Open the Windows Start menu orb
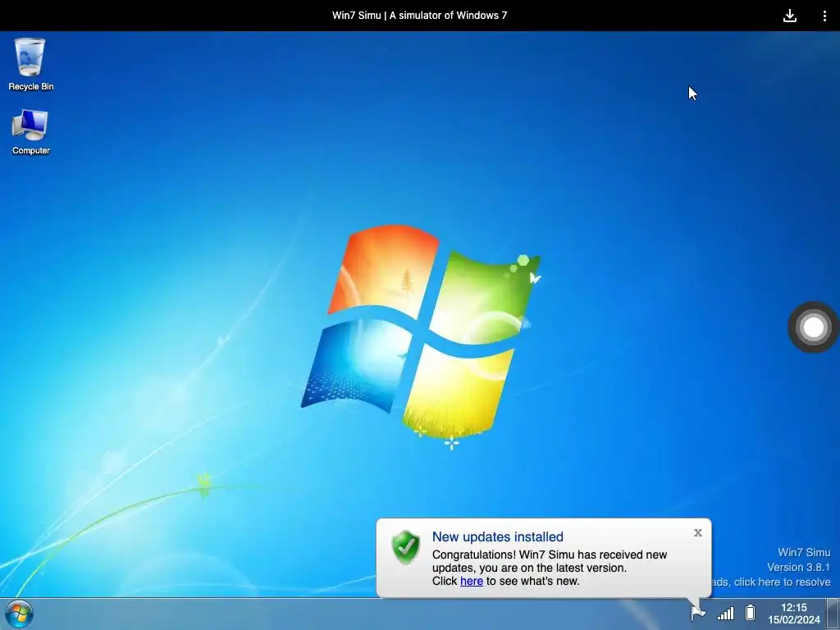Image resolution: width=840 pixels, height=630 pixels. [20, 614]
